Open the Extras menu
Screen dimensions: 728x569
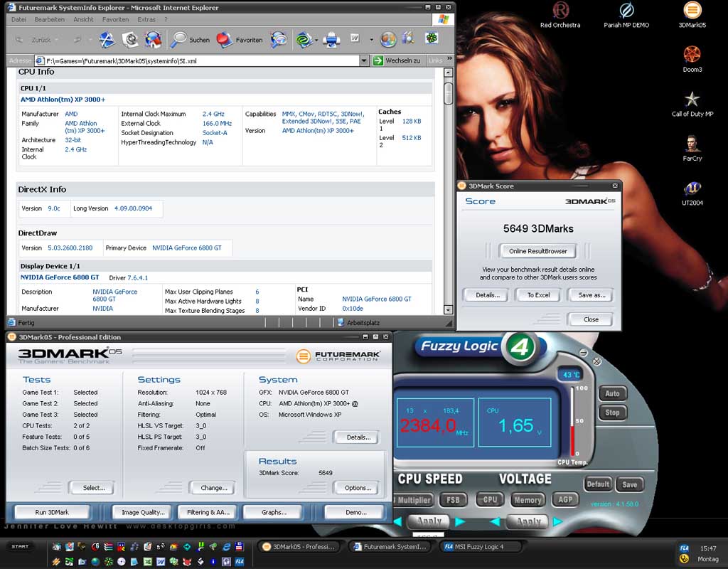click(x=146, y=19)
